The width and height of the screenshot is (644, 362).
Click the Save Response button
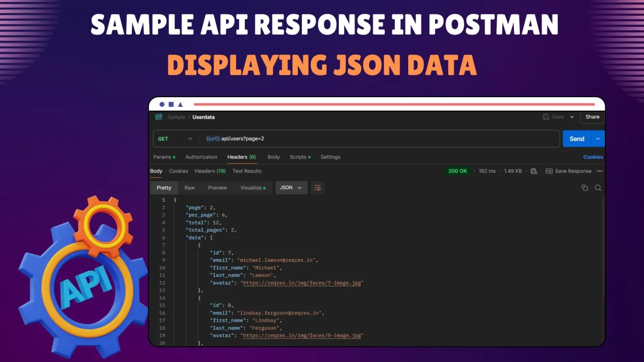coord(569,171)
